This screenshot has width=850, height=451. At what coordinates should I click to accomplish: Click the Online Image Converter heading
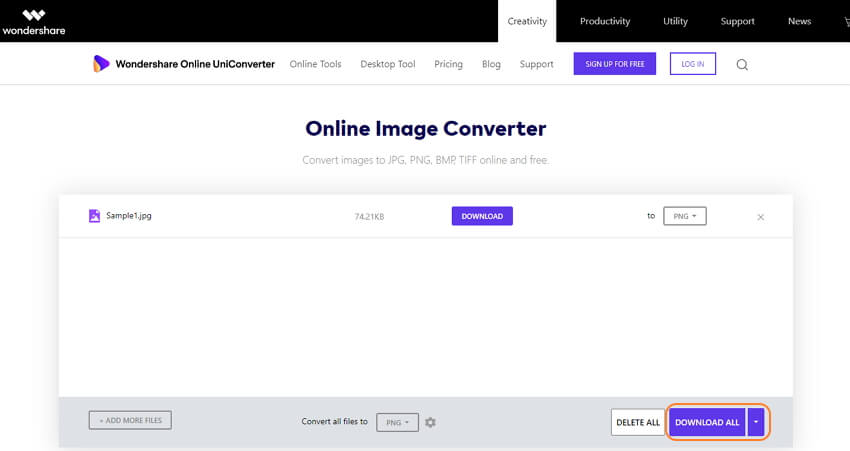pos(426,128)
